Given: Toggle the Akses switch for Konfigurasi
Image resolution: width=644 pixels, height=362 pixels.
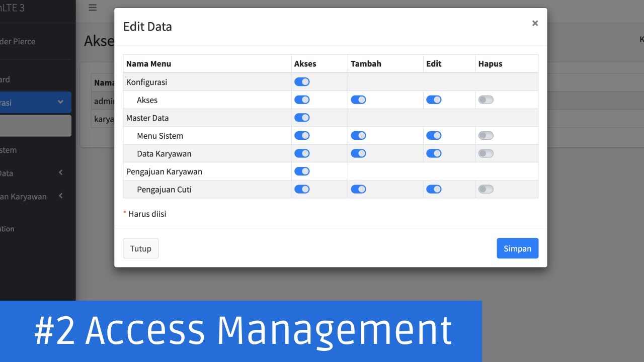Looking at the screenshot, I should click(302, 82).
